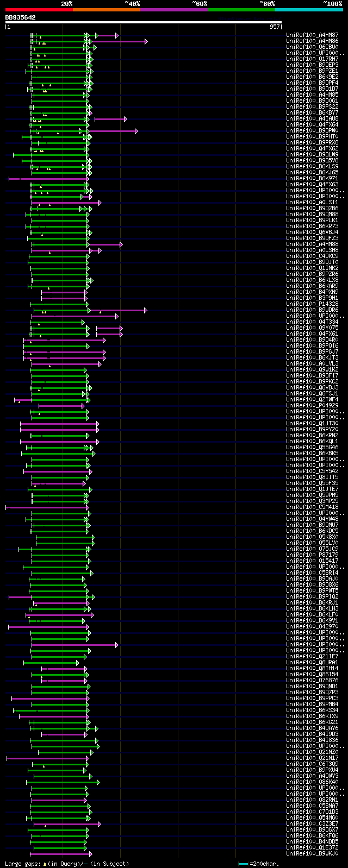Select UniRef100_Q4YW48 label
348x868 pixels.
[312, 519]
